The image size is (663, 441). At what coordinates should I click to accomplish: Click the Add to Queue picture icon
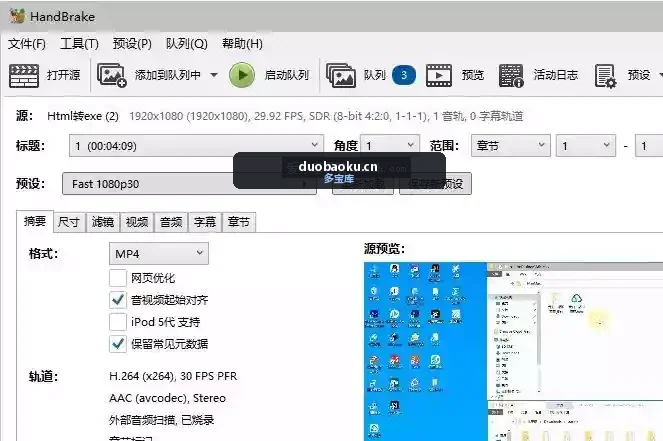[112, 75]
